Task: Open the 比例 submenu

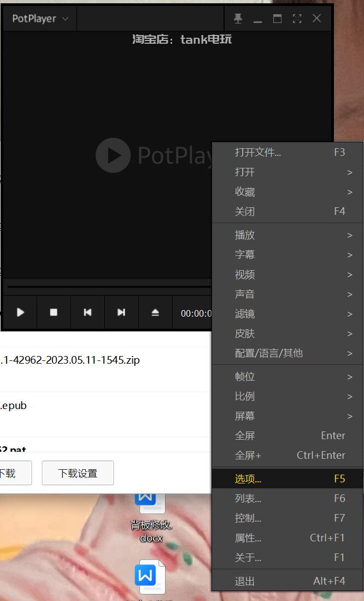Action: coord(287,396)
